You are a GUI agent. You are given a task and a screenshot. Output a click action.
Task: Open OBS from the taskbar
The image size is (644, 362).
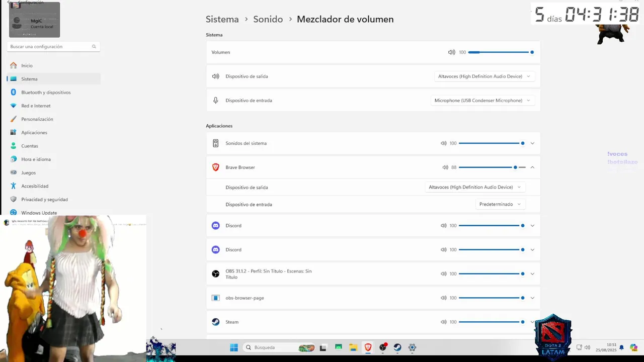383,347
